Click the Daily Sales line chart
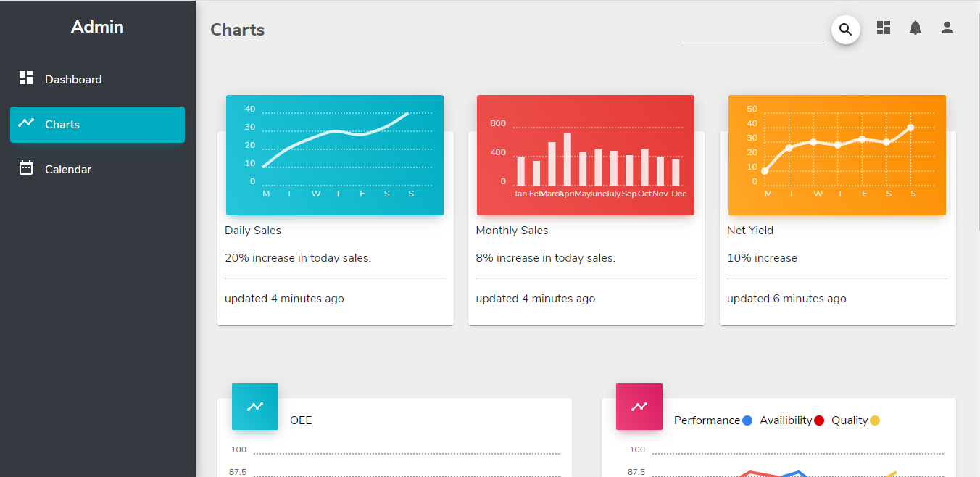 point(335,155)
